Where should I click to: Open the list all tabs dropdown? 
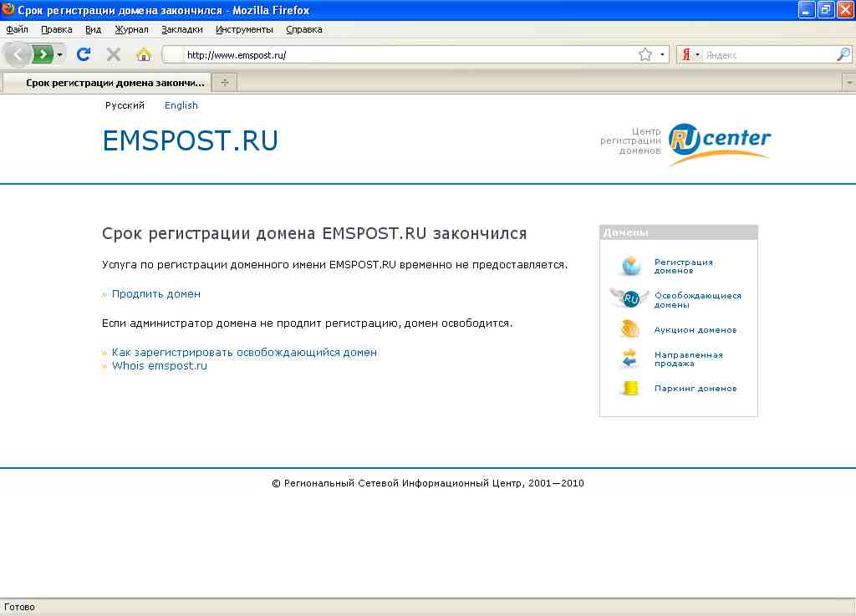pos(849,83)
